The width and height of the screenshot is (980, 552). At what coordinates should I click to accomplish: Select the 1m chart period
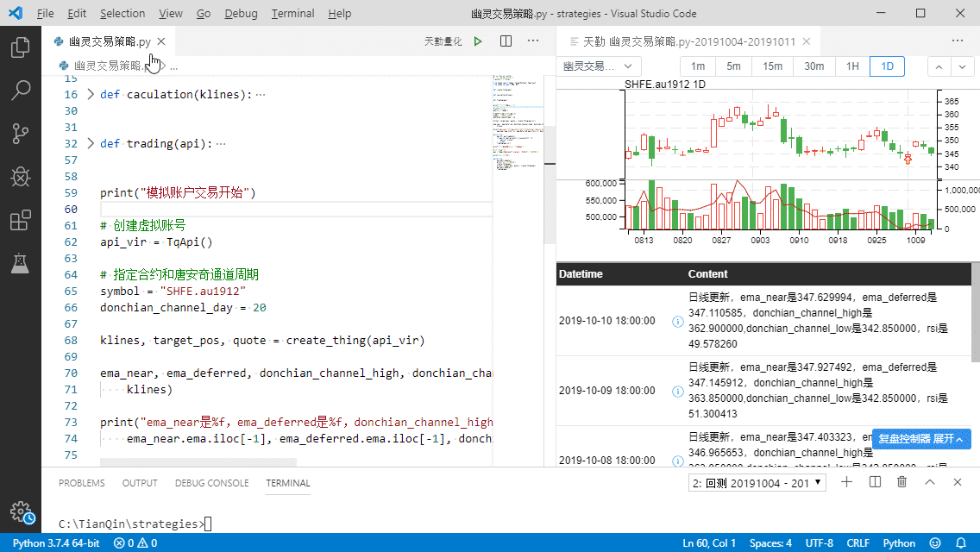698,66
